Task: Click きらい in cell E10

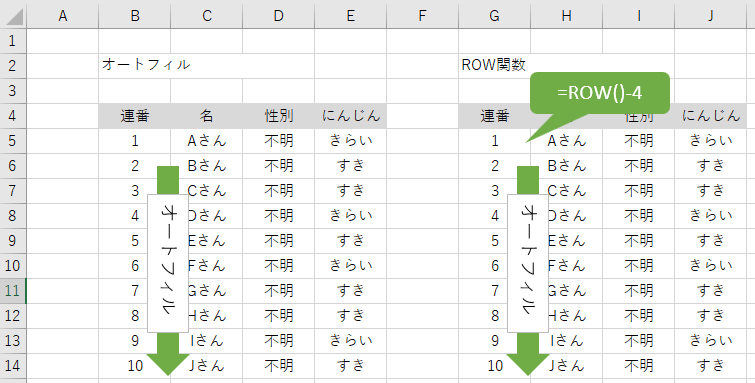Action: 351,266
